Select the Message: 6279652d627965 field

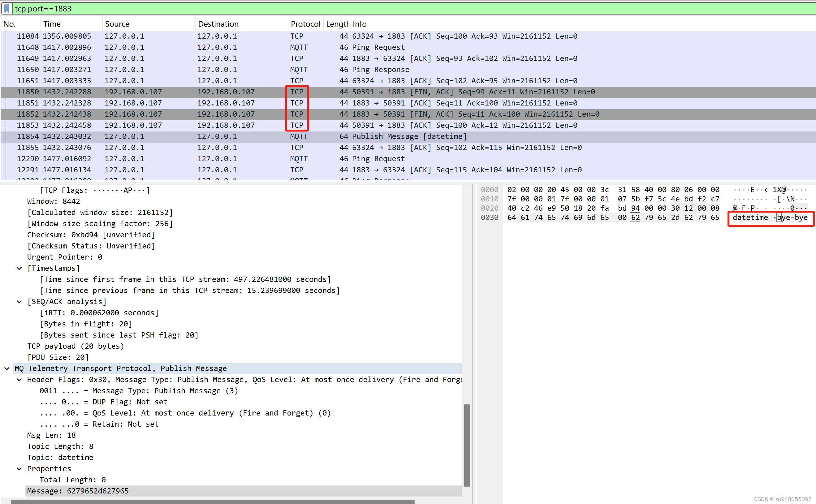click(x=78, y=491)
